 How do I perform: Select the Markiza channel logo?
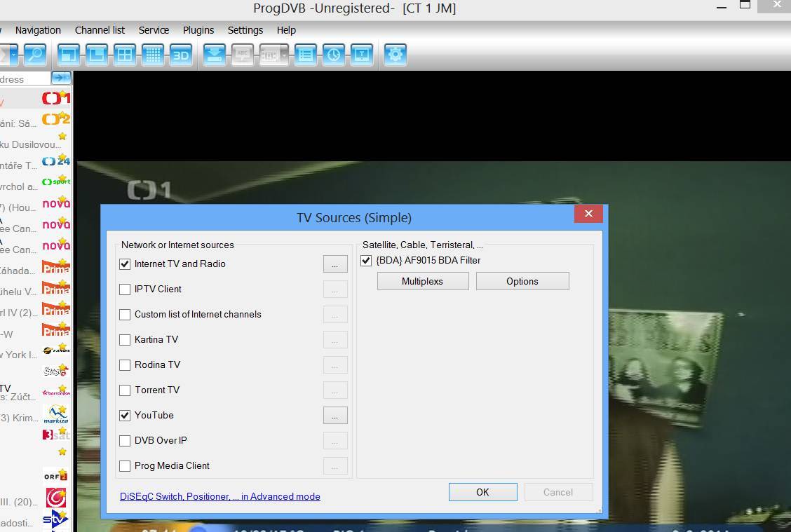56,414
